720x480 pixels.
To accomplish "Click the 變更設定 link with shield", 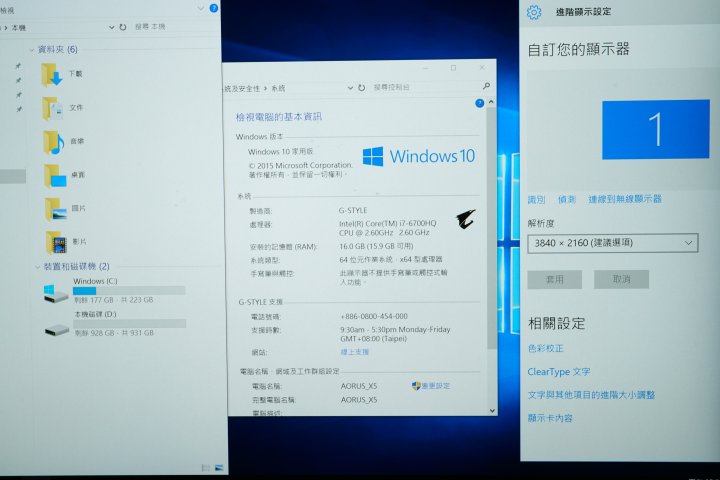I will pyautogui.click(x=431, y=386).
